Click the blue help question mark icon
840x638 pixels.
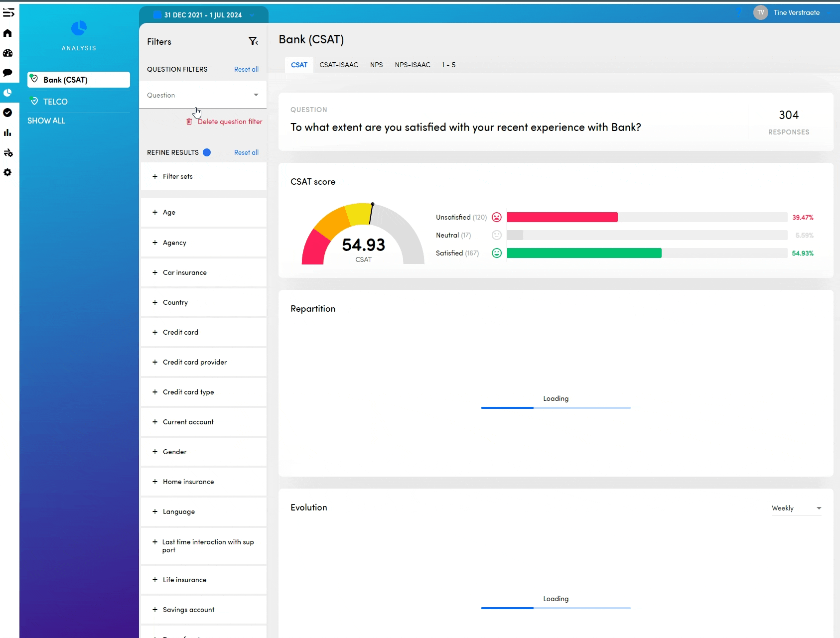pyautogui.click(x=739, y=12)
